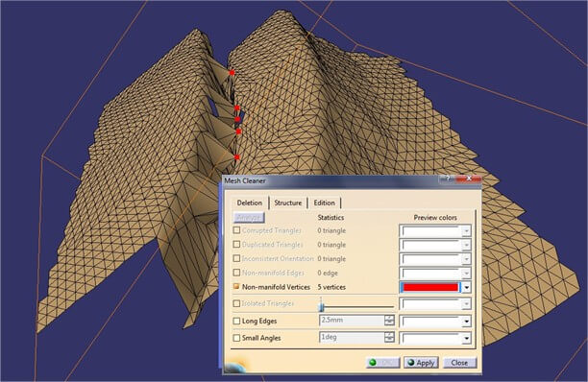Screen dimensions: 588x382
Task: Enable the Small Angles checkbox
Action: (236, 338)
